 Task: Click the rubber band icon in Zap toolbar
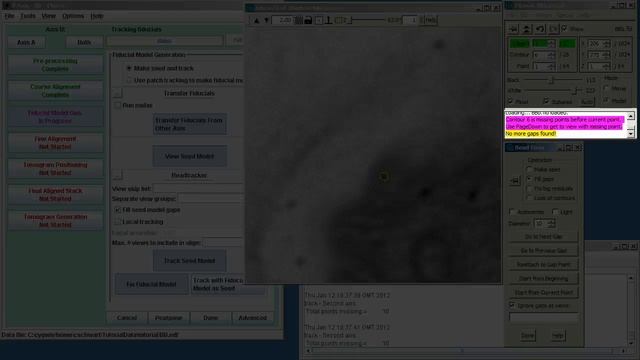pyautogui.click(x=339, y=20)
